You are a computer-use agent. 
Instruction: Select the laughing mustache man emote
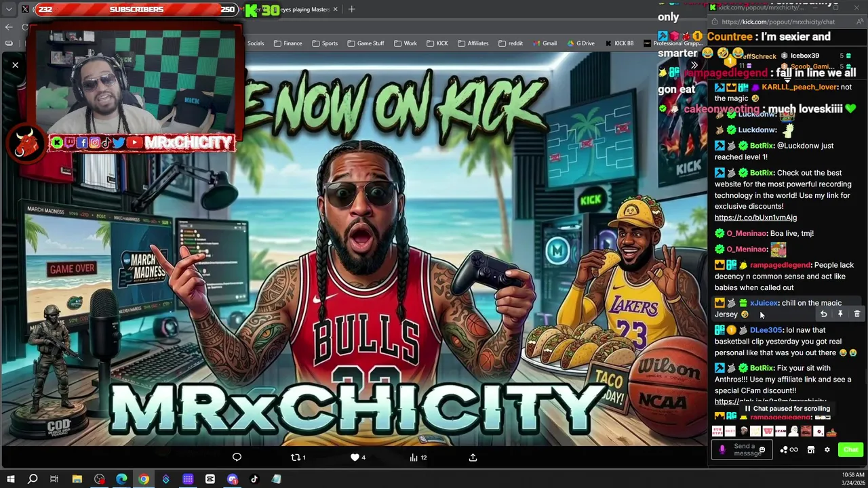pos(806,431)
